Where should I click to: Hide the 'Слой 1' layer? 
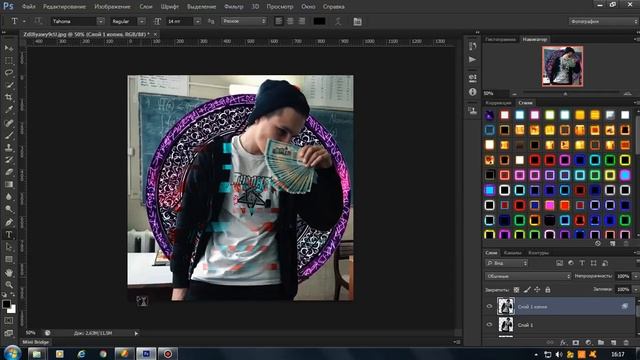(489, 325)
